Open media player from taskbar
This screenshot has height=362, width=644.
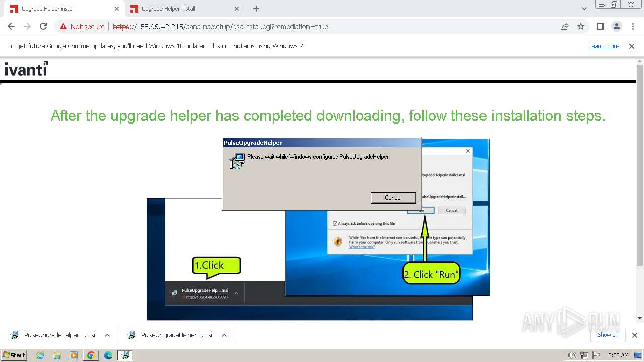point(74,355)
